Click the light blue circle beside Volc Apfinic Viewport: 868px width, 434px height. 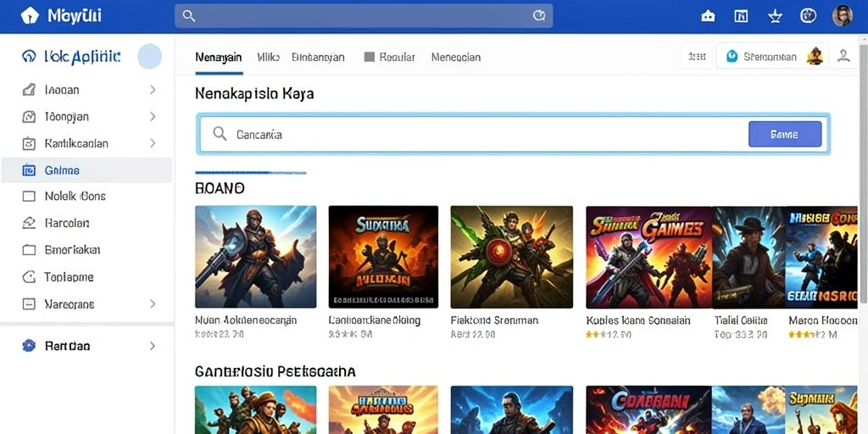tap(149, 57)
